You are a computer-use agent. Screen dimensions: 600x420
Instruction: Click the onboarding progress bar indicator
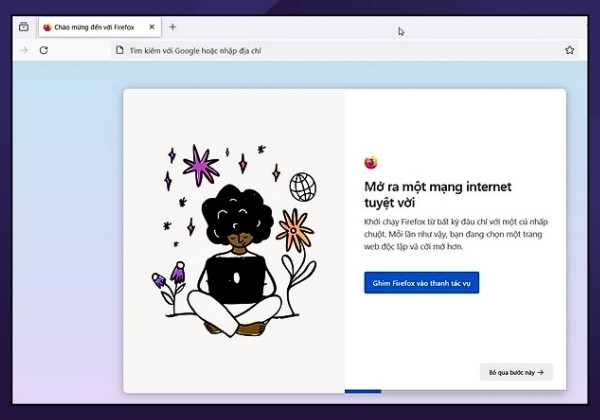point(363,391)
